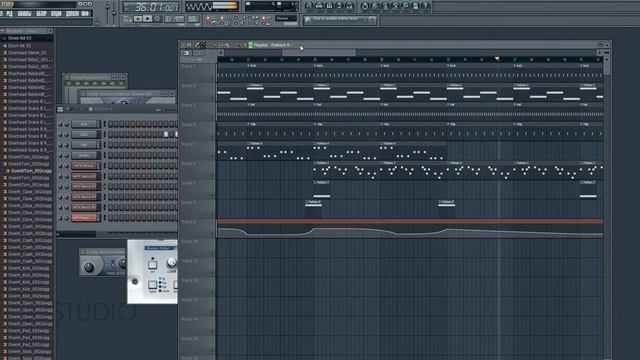Click the Track 12 label in Playlist
Image resolution: width=640 pixels, height=360 pixels.
(190, 280)
